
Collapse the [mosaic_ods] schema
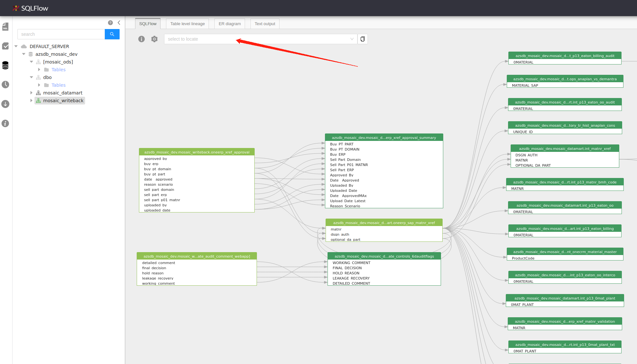(32, 62)
